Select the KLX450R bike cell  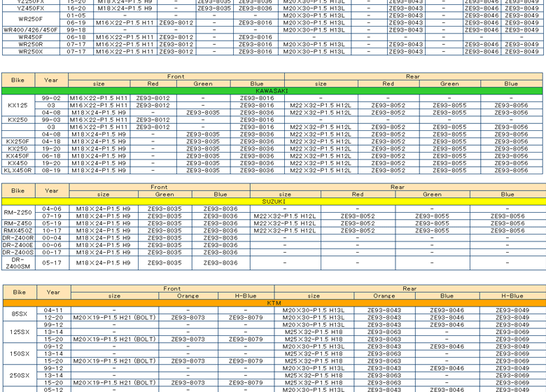point(18,171)
